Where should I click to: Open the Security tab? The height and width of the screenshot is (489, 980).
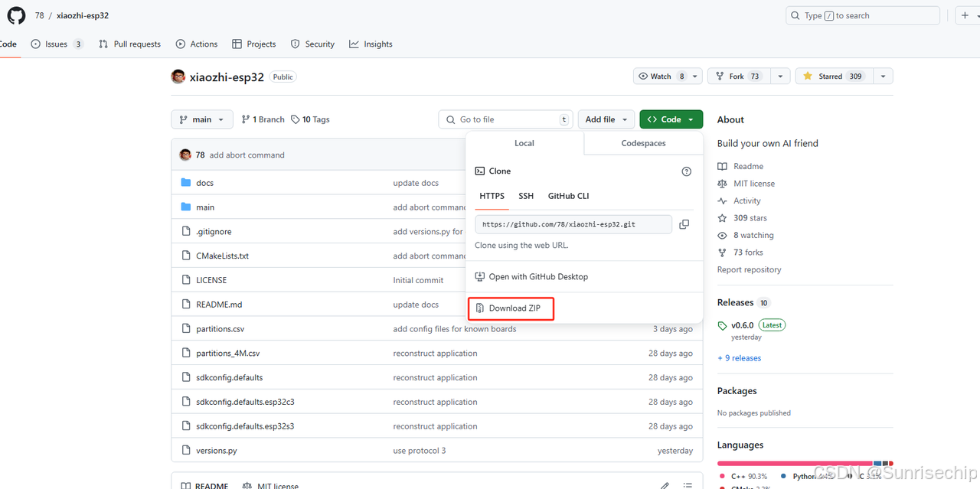pyautogui.click(x=312, y=44)
